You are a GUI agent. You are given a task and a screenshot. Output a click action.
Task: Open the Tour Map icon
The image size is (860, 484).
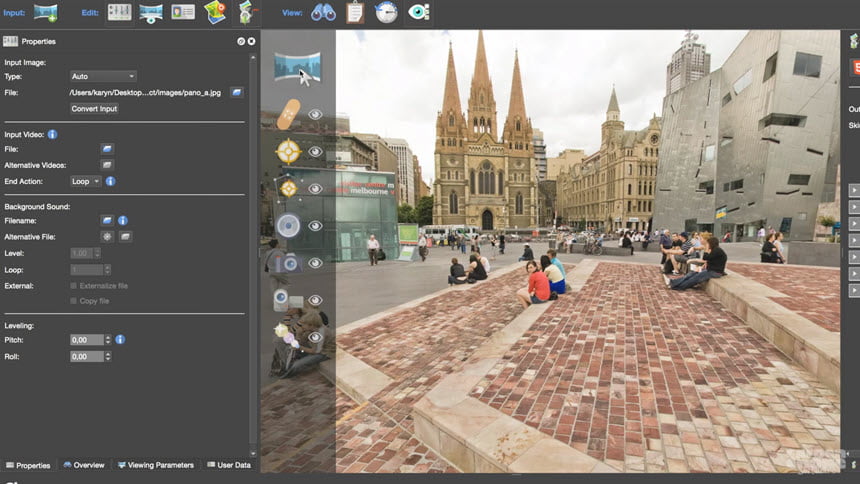pyautogui.click(x=215, y=12)
